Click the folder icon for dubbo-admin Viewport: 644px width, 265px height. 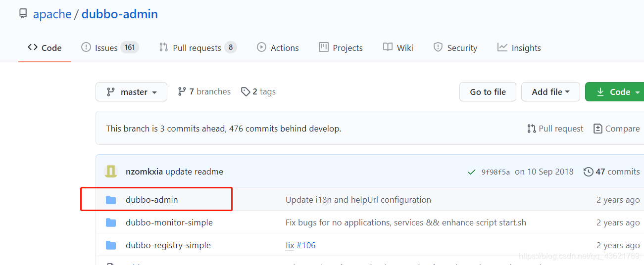pos(111,200)
